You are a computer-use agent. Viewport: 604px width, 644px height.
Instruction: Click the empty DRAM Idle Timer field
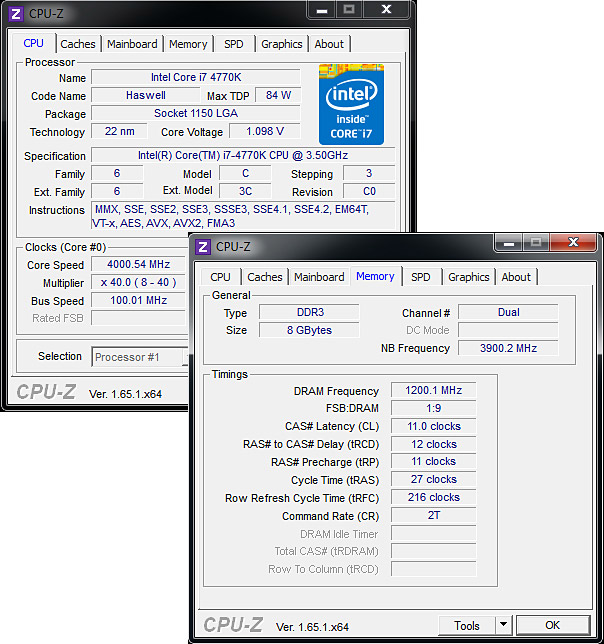click(434, 534)
